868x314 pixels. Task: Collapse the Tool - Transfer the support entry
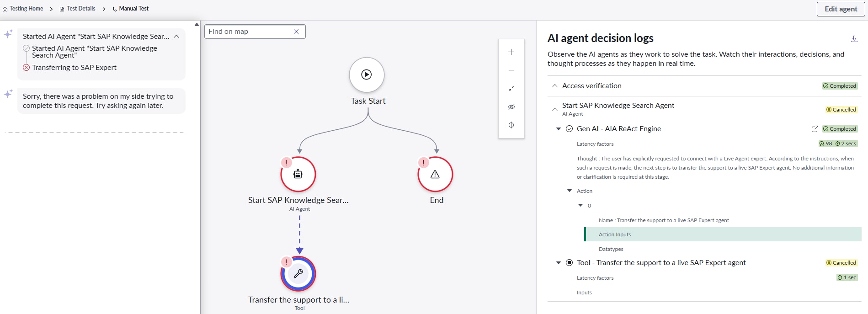click(x=558, y=263)
